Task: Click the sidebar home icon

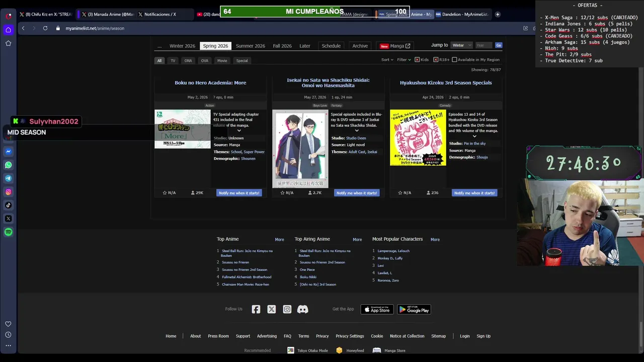Action: (9, 30)
